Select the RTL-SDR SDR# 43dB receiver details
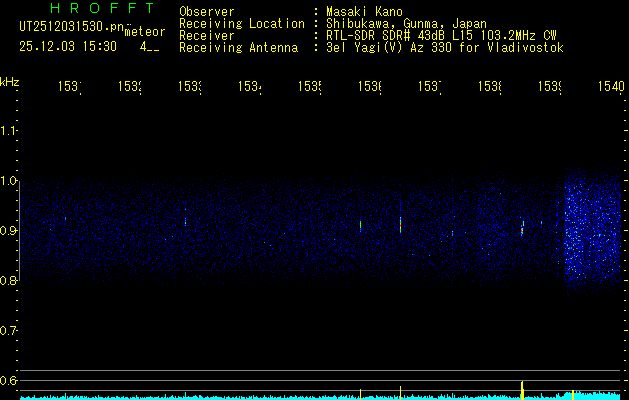This screenshot has width=629, height=400. point(442,36)
